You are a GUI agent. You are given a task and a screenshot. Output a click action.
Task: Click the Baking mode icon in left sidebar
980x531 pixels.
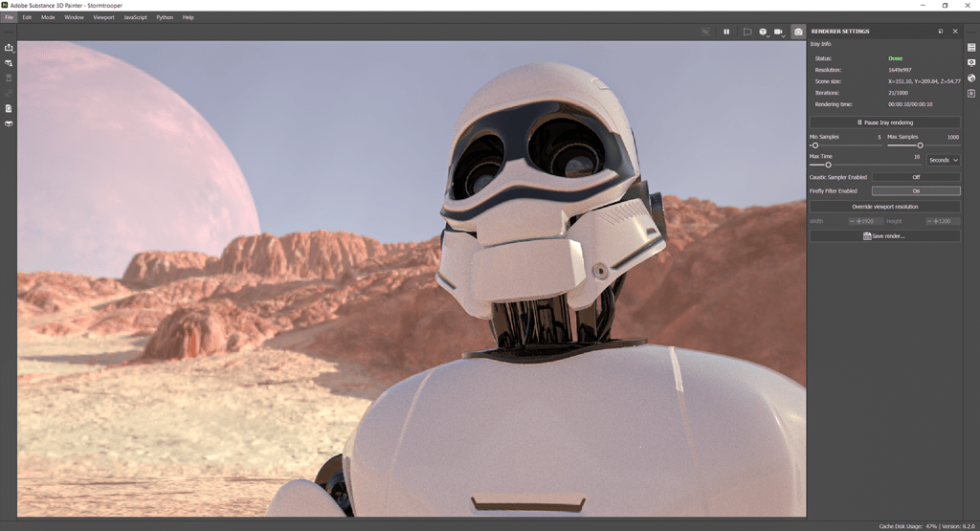click(x=9, y=123)
